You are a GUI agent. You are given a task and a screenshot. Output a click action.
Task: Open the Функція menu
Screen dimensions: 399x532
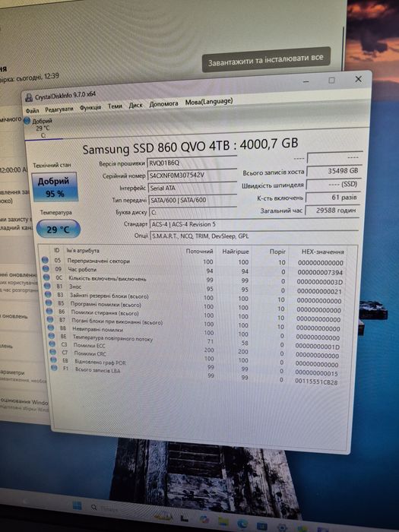coord(90,108)
